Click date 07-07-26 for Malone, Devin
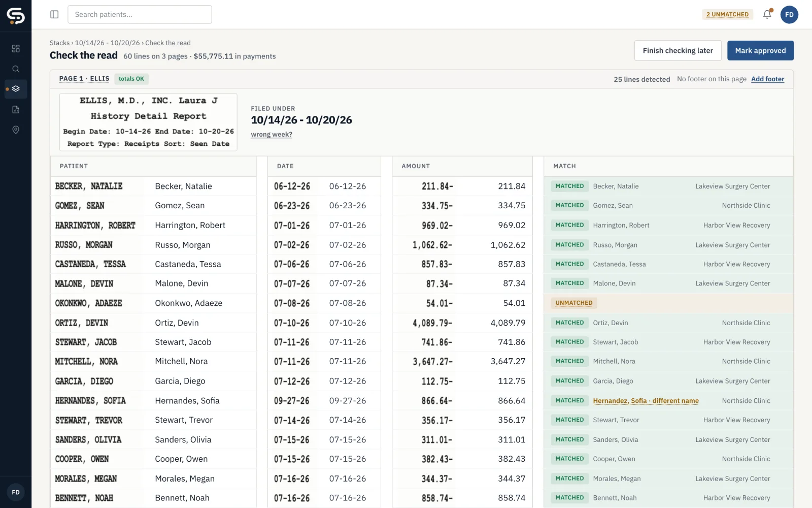 pyautogui.click(x=347, y=283)
